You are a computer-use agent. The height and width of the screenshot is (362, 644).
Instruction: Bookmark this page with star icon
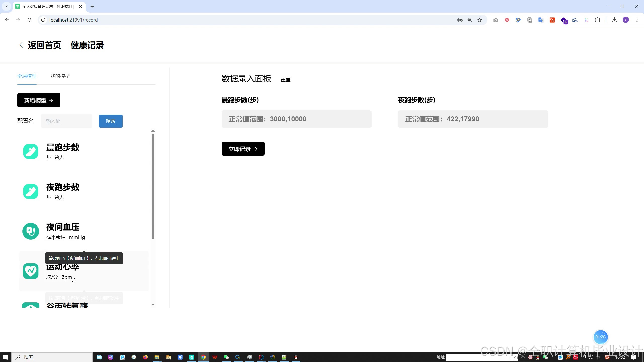point(480,20)
